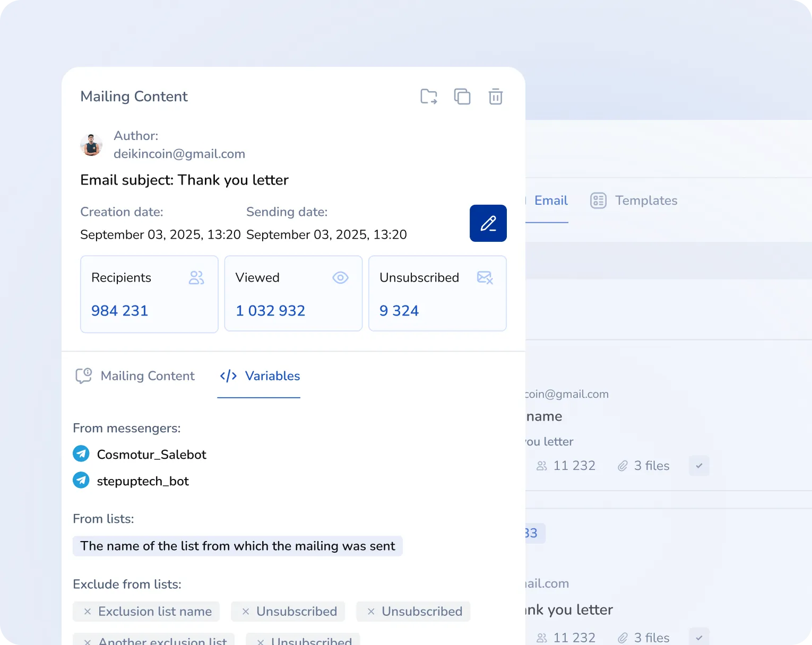Image resolution: width=812 pixels, height=645 pixels.
Task: Toggle the Viewed eye icon
Action: (340, 277)
